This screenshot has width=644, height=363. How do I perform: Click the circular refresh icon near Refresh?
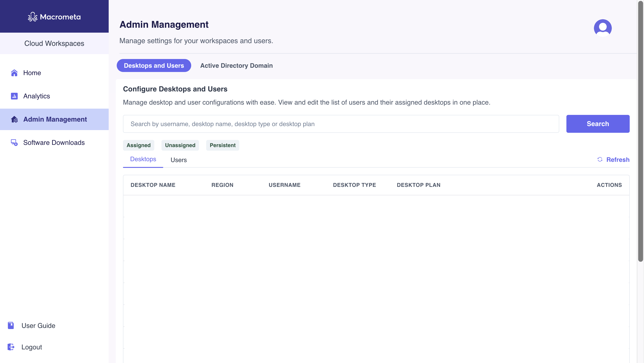click(600, 160)
